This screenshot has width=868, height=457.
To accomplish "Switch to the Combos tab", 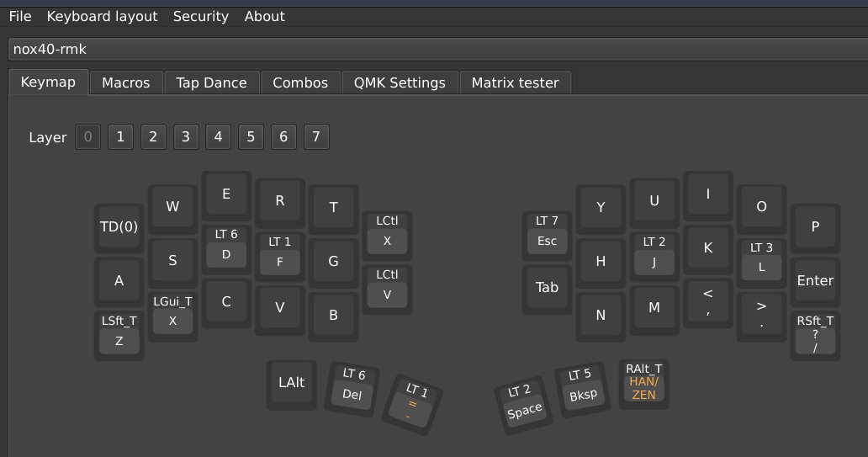I will point(300,82).
